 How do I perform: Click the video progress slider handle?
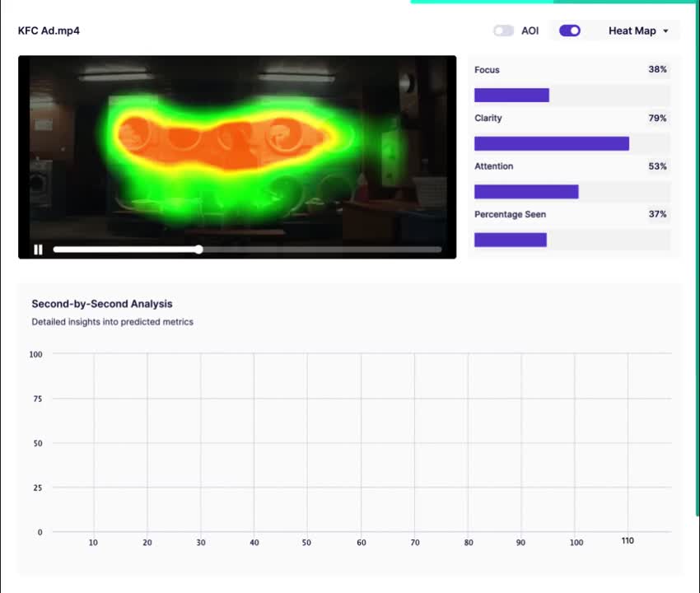point(199,250)
